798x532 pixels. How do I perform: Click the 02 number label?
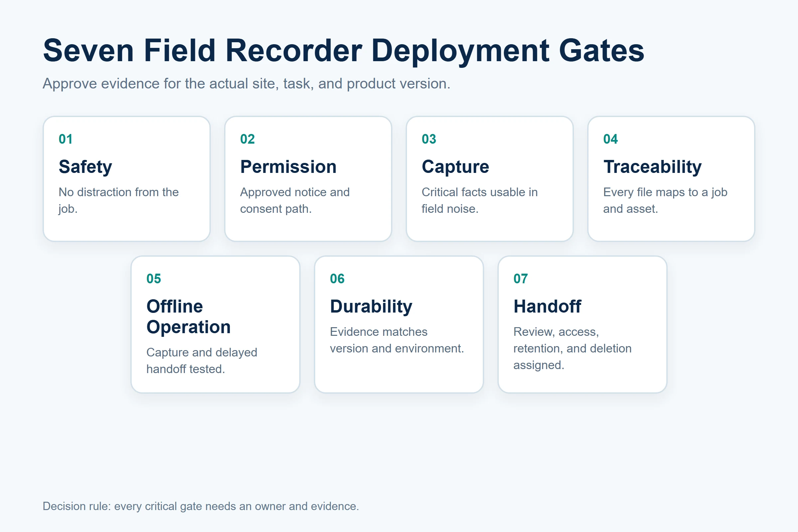tap(247, 139)
